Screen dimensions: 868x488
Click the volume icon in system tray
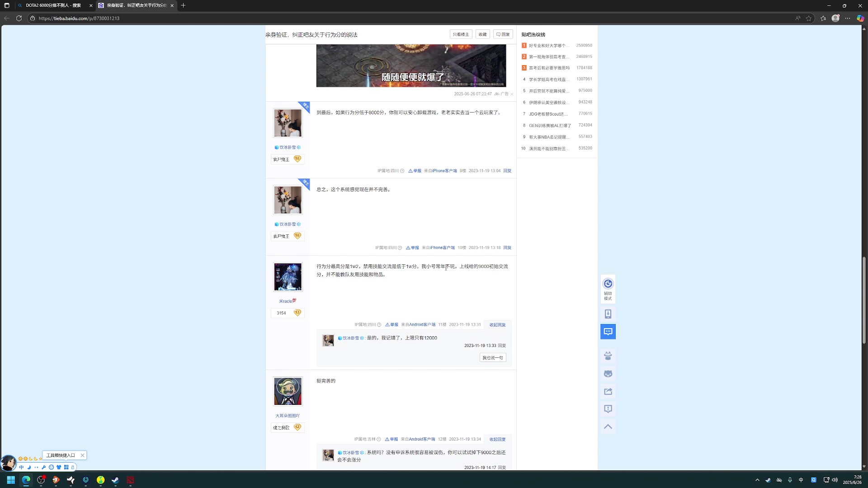click(835, 480)
